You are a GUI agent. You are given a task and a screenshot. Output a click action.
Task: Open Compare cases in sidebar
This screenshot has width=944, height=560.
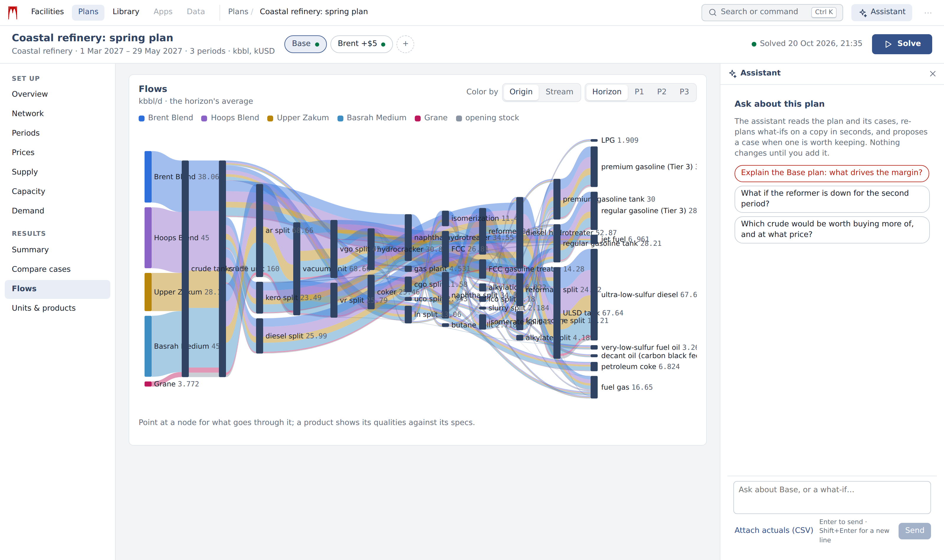[x=41, y=269]
